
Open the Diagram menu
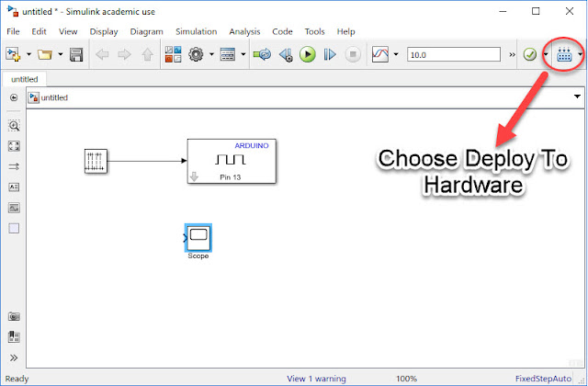click(x=147, y=31)
